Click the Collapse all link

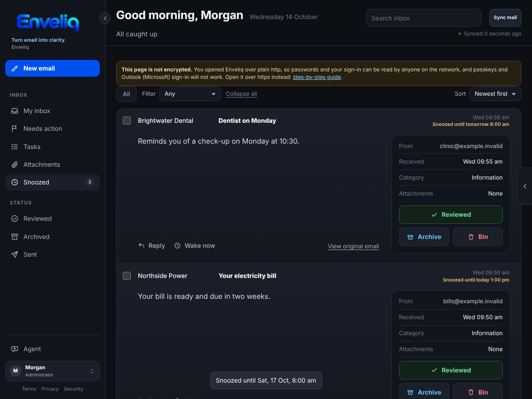[241, 94]
